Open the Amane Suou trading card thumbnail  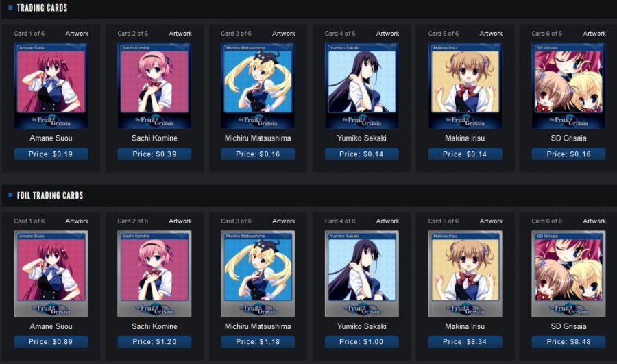pyautogui.click(x=51, y=86)
